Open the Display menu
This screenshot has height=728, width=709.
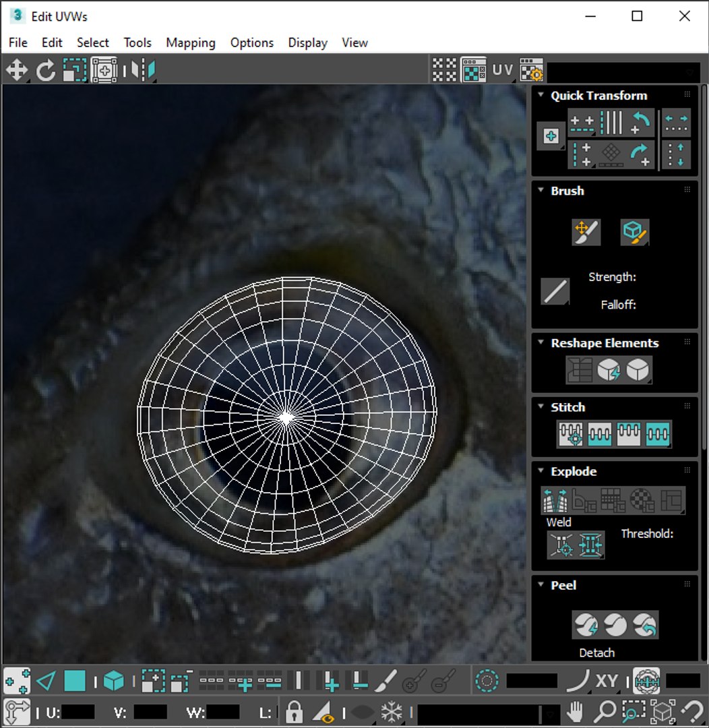[308, 42]
